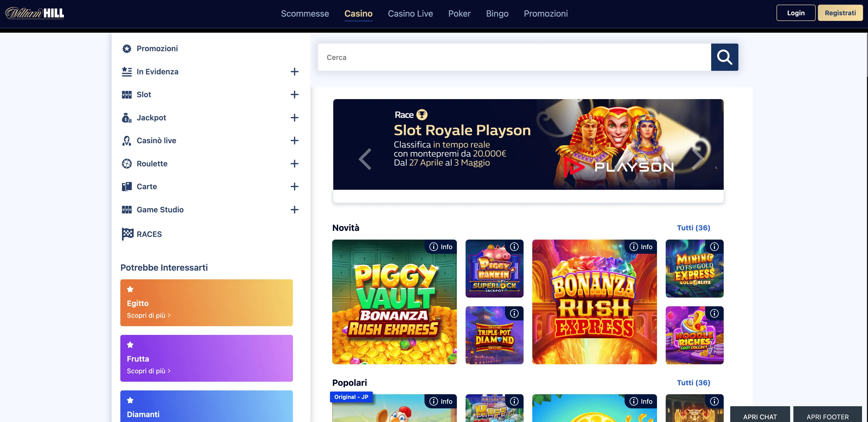The image size is (868, 422).
Task: Open the Bonanza Rush Express game thumbnail
Action: (594, 302)
